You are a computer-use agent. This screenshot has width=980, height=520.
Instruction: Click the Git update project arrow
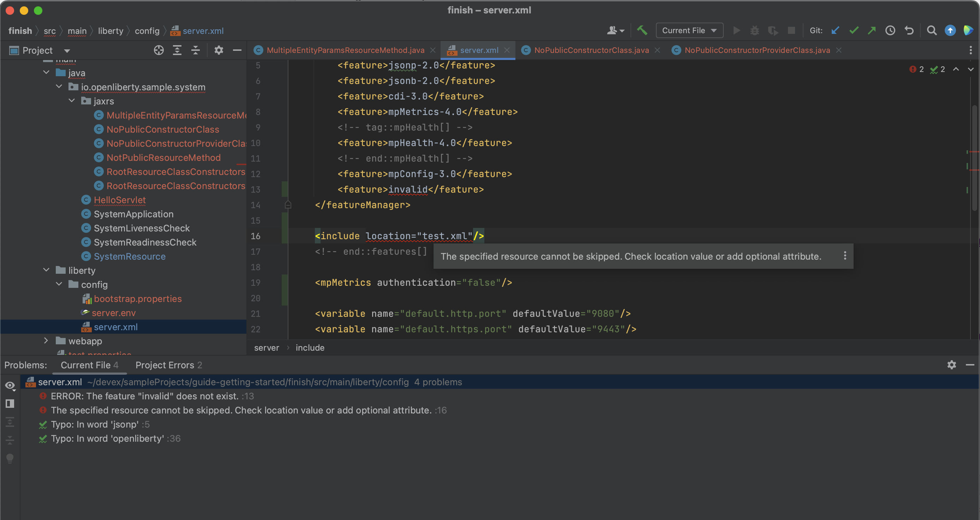[835, 30]
